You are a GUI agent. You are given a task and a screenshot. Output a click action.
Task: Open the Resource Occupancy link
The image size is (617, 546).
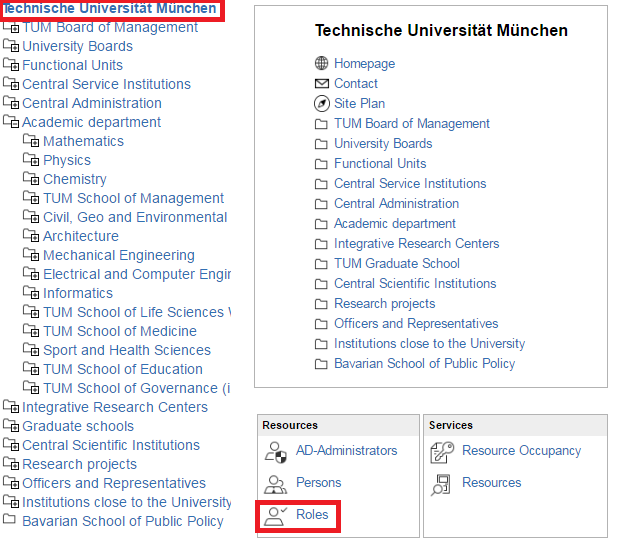click(521, 451)
